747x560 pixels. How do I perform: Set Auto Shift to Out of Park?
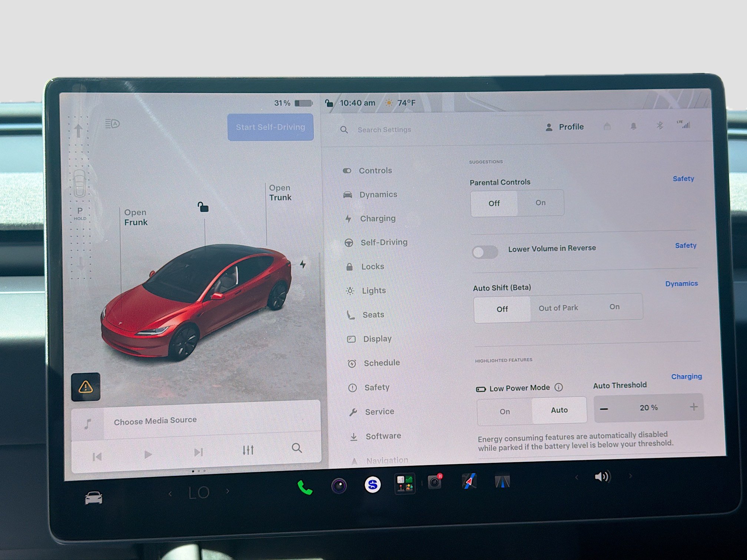pyautogui.click(x=558, y=308)
